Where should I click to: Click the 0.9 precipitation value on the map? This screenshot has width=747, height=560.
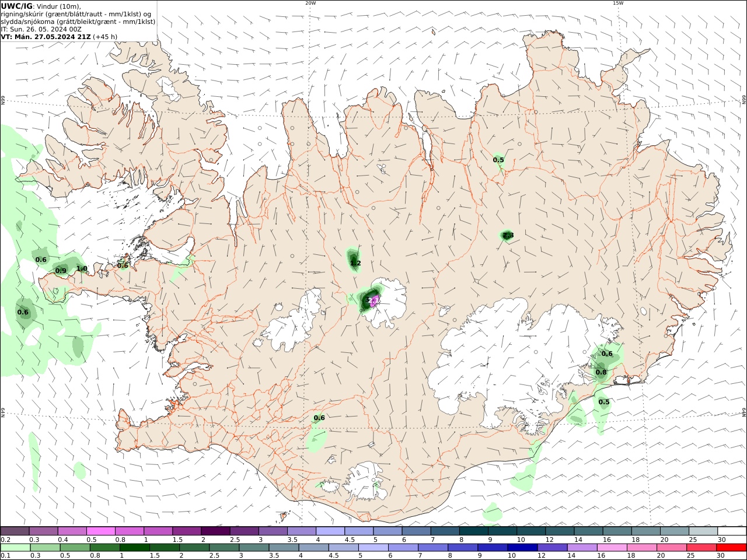[x=61, y=270]
